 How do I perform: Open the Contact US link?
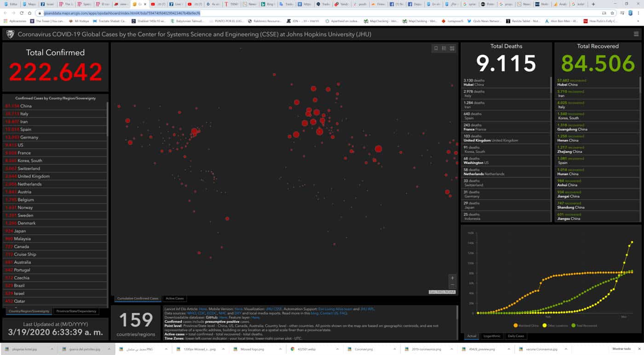pos(329,313)
